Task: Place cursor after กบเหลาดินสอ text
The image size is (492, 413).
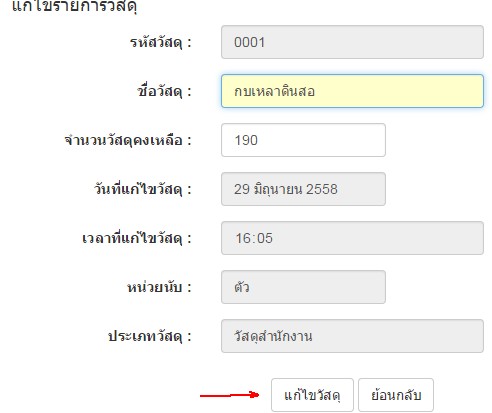Action: 317,91
